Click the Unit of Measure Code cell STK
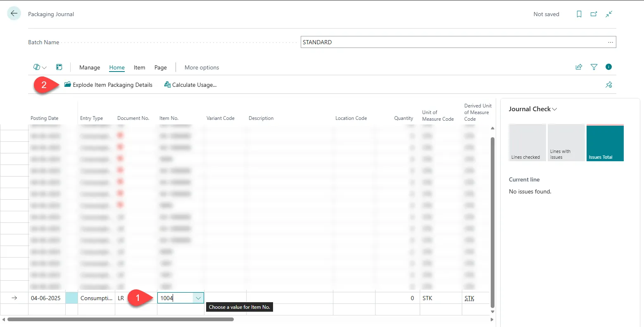This screenshot has width=644, height=327. 441,298
